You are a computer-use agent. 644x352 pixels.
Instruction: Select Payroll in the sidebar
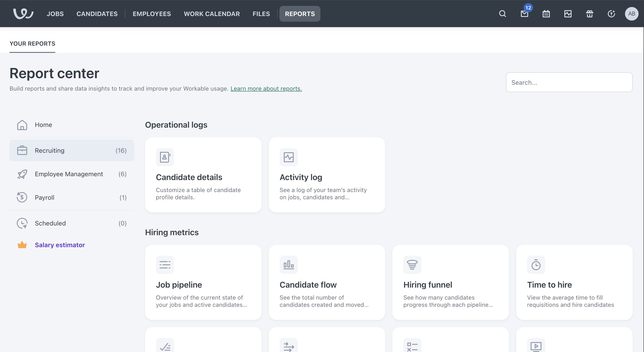(x=45, y=197)
